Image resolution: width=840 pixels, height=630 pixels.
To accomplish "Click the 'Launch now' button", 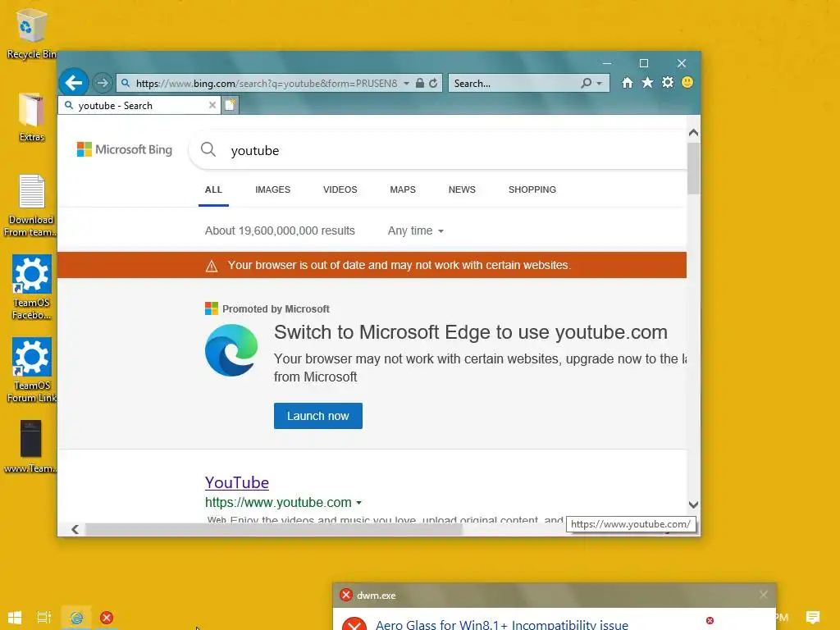I will pos(318,416).
